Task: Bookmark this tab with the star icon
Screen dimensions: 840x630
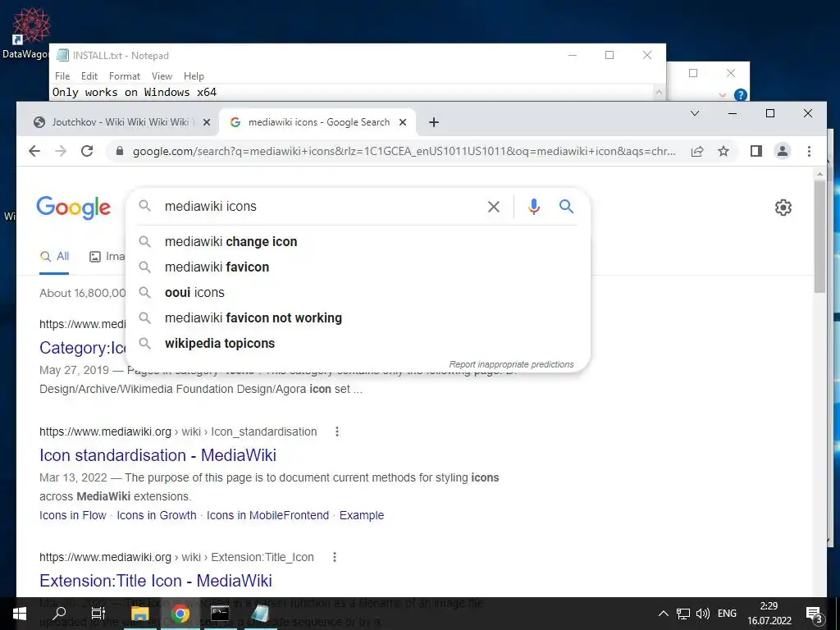Action: tap(724, 152)
